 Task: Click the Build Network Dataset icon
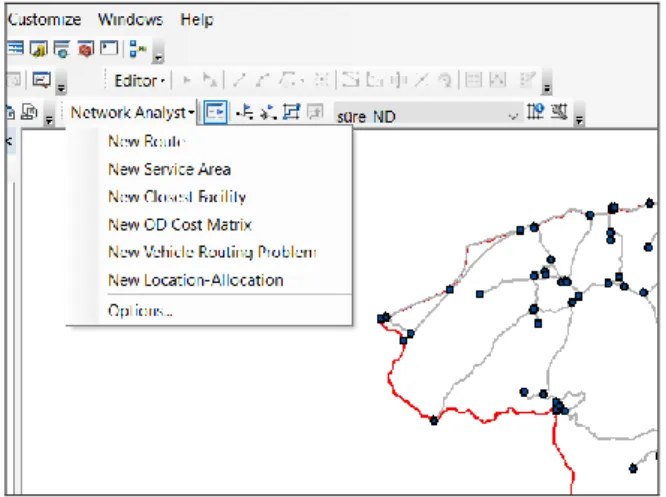click(559, 112)
